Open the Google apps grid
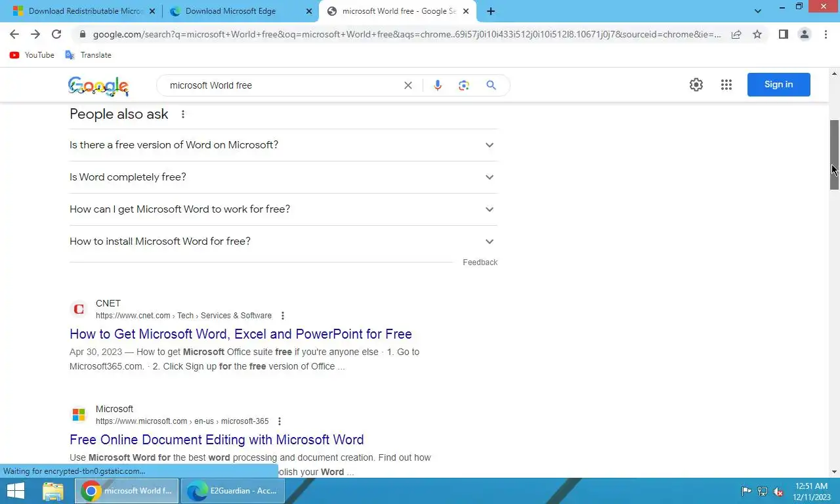 pyautogui.click(x=726, y=85)
